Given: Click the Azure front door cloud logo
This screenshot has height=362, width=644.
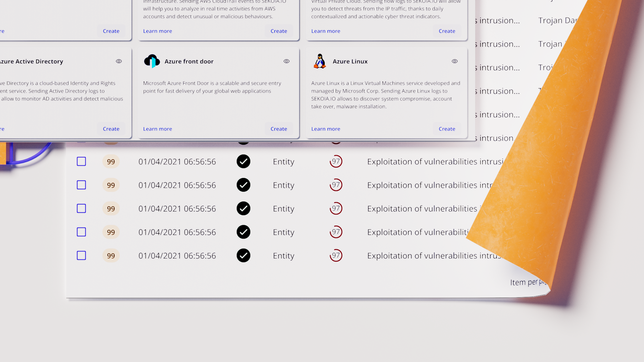Looking at the screenshot, I should tap(152, 61).
